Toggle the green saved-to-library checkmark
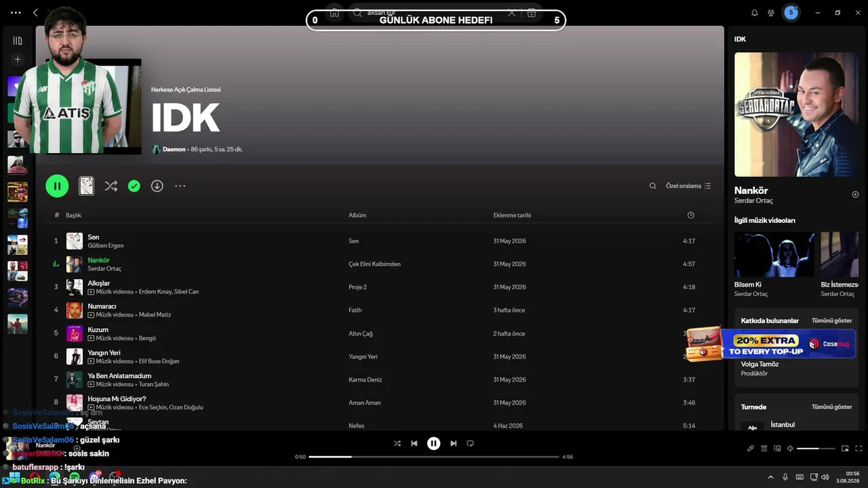The image size is (868, 488). tap(134, 186)
